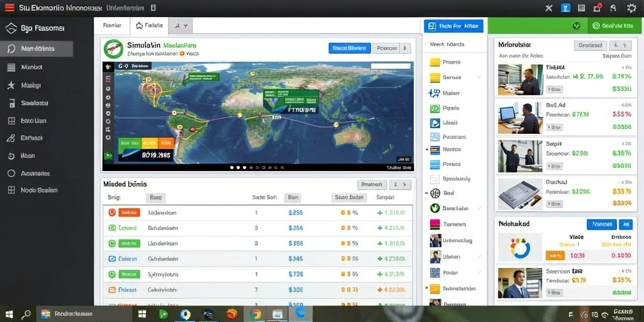Click the round green logo beside the Simulation heading
The height and width of the screenshot is (322, 644).
coord(113,49)
